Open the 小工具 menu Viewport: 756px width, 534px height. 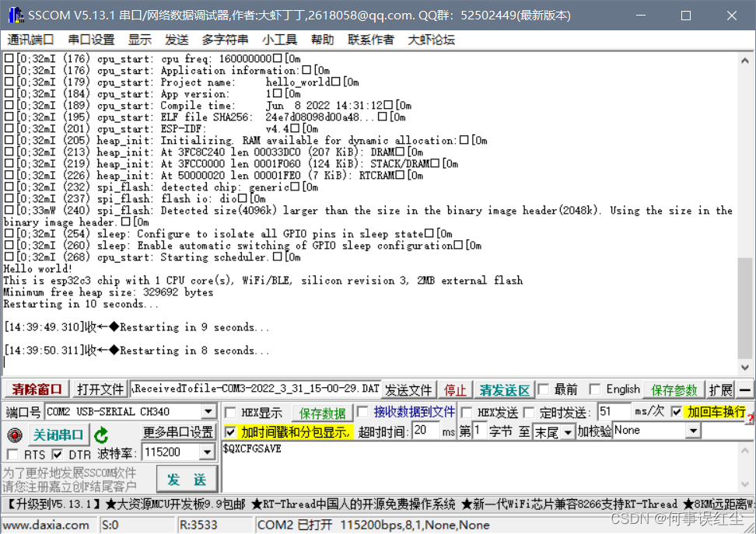pyautogui.click(x=280, y=40)
